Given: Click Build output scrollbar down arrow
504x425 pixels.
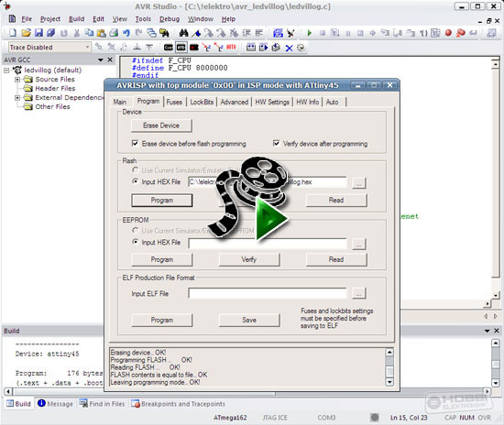Looking at the screenshot, I should click(496, 383).
